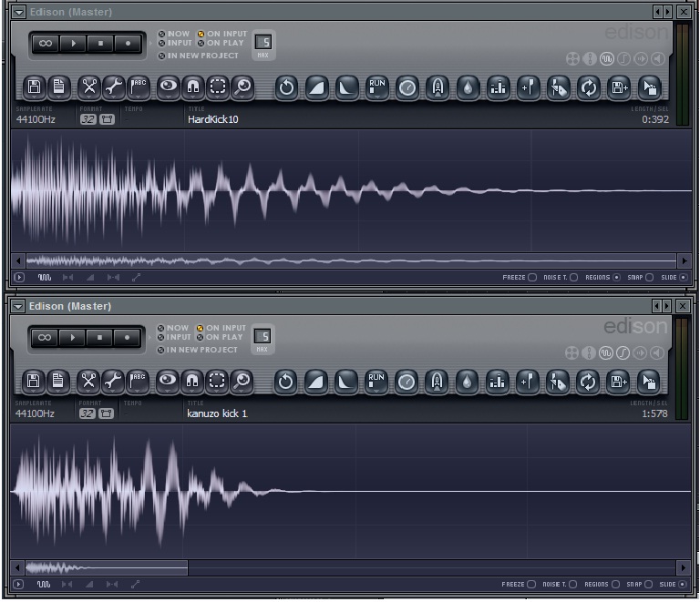Toggle REGIONS in the bottom Edison
This screenshot has height=602, width=700.
point(615,584)
